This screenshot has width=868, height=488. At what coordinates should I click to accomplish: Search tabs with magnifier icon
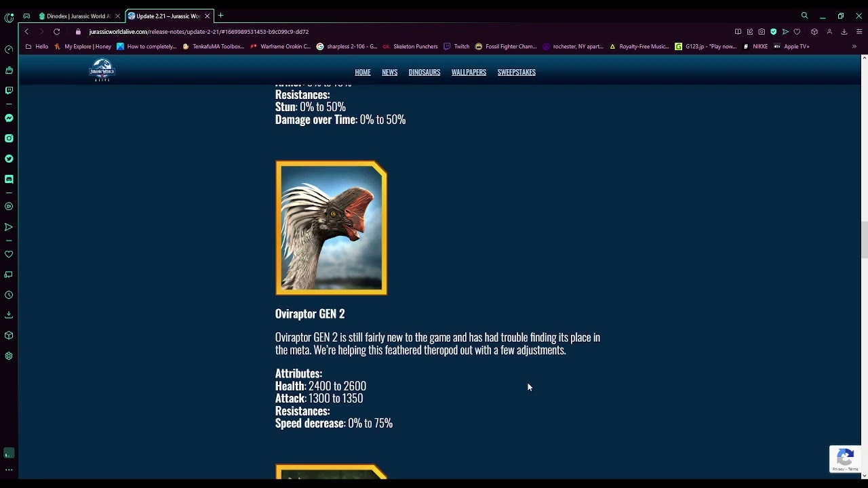(x=805, y=16)
